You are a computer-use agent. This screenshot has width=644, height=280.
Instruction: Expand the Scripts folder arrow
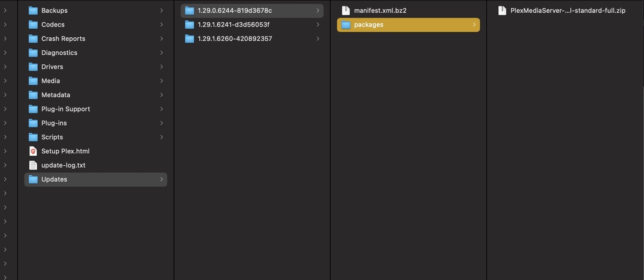click(x=161, y=137)
